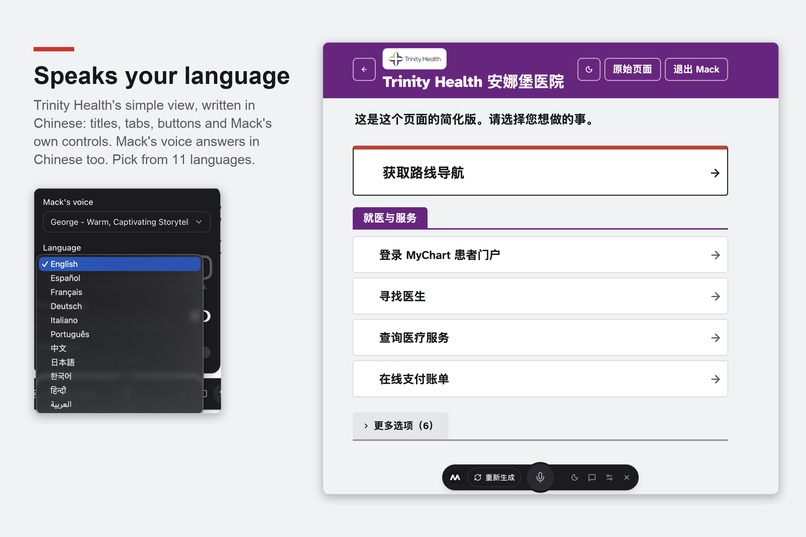Select English in the language list

[120, 264]
